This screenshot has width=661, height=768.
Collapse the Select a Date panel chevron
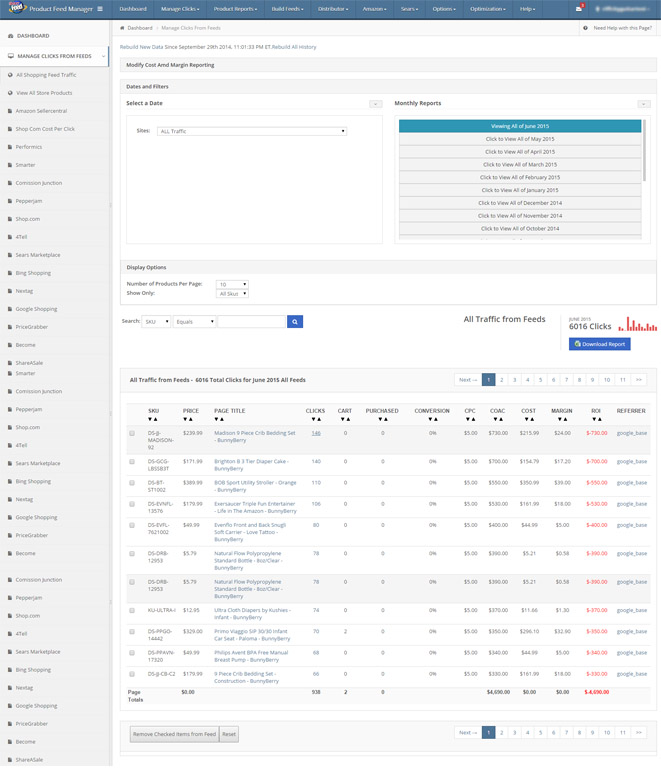click(x=376, y=104)
